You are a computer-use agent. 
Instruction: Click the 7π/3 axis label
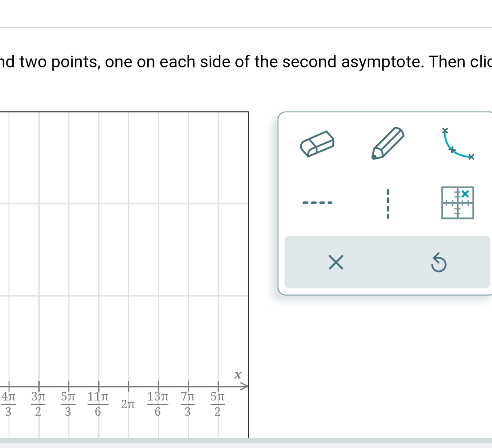coord(188,404)
